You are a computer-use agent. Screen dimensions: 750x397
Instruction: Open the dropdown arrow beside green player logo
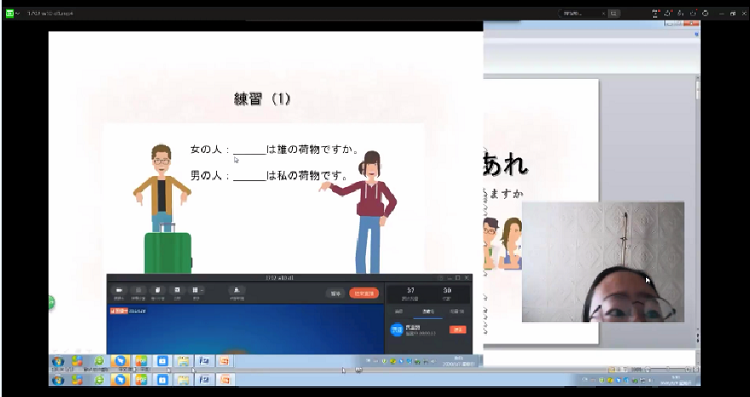coord(18,13)
